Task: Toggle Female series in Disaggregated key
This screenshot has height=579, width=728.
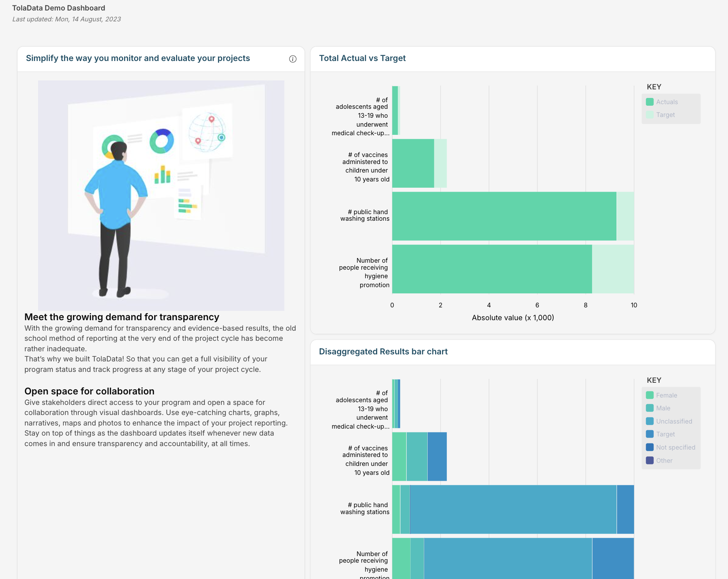Action: click(662, 395)
